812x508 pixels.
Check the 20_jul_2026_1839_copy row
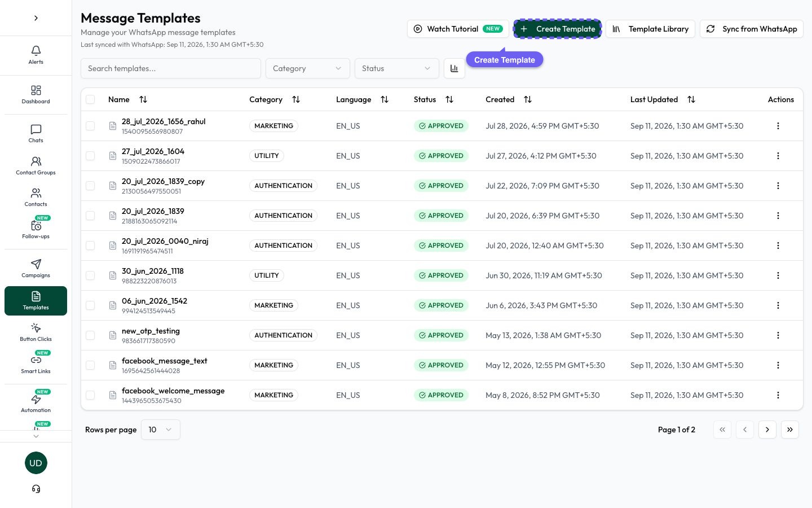(90, 186)
